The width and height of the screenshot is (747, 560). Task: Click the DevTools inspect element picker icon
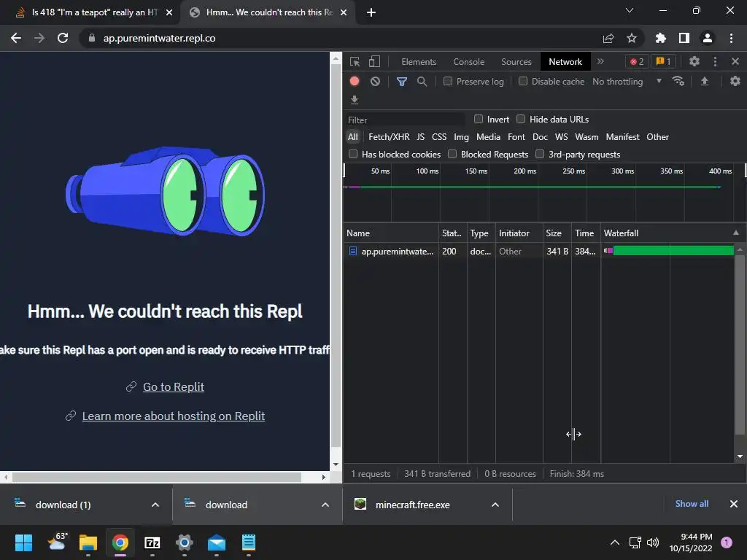[355, 61]
